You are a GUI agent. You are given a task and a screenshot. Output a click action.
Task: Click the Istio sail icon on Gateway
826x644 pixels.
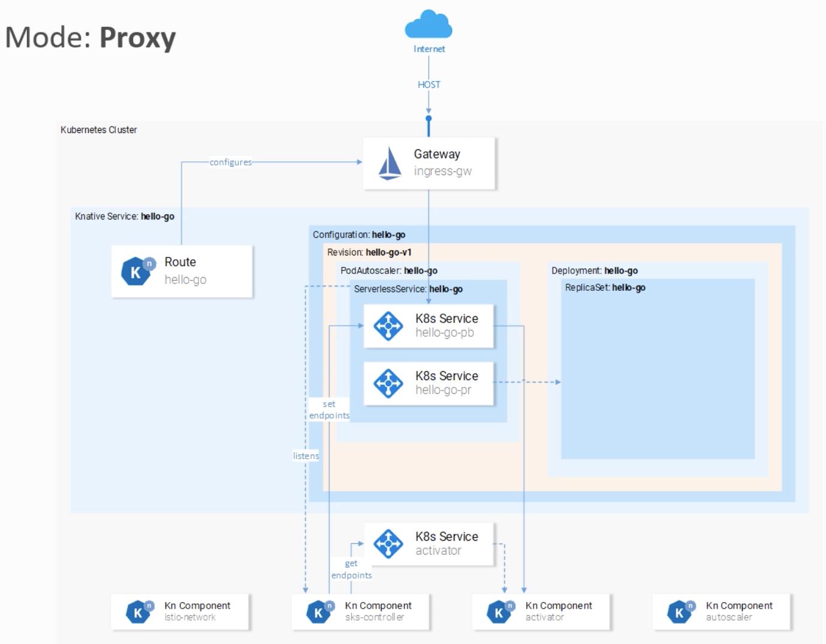pyautogui.click(x=390, y=163)
